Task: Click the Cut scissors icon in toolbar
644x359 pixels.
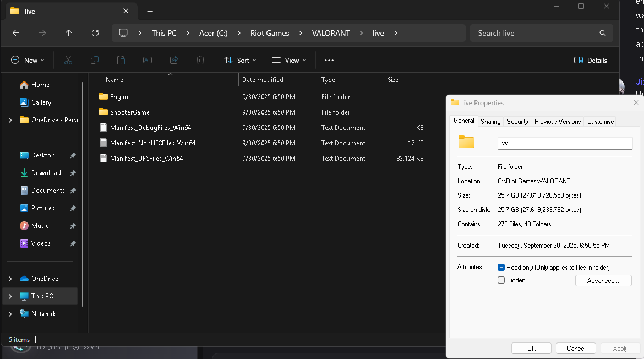Action: pos(68,60)
